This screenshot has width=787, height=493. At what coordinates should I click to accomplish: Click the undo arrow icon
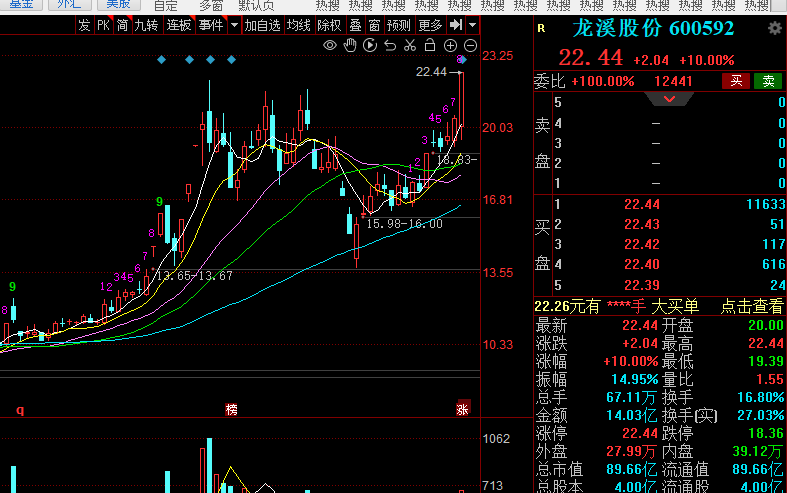[390, 46]
